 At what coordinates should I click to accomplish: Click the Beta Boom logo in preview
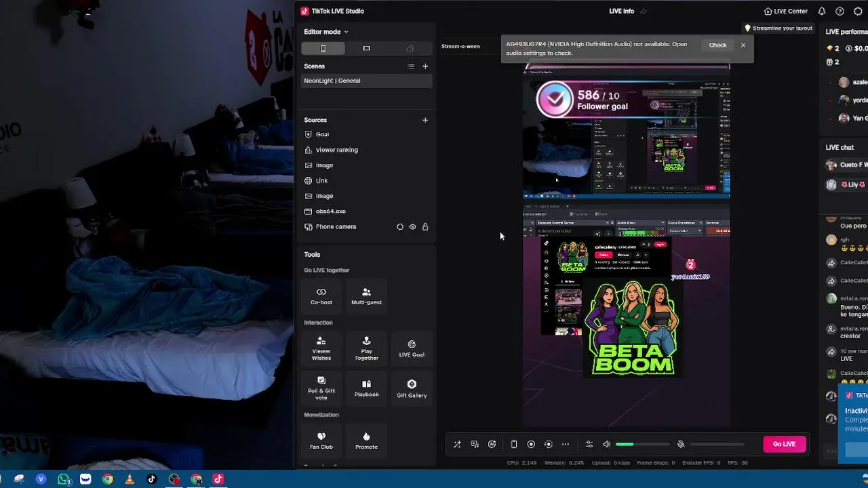coord(633,329)
